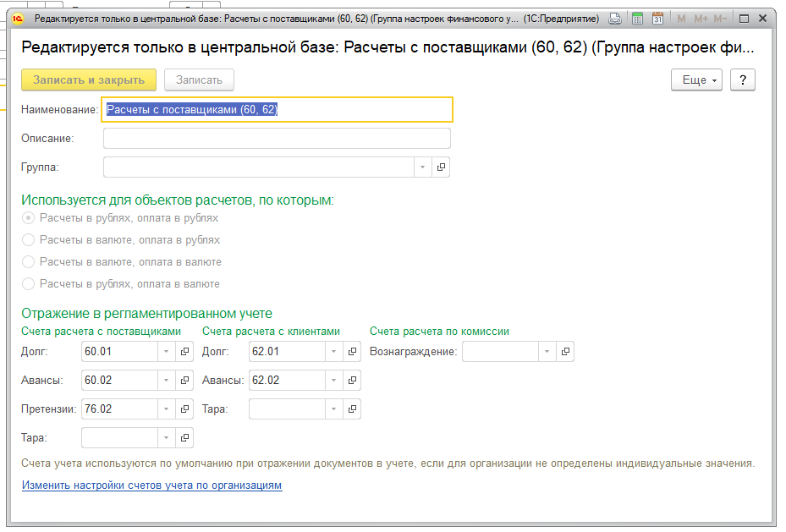Click the print icon in title bar

(x=618, y=19)
